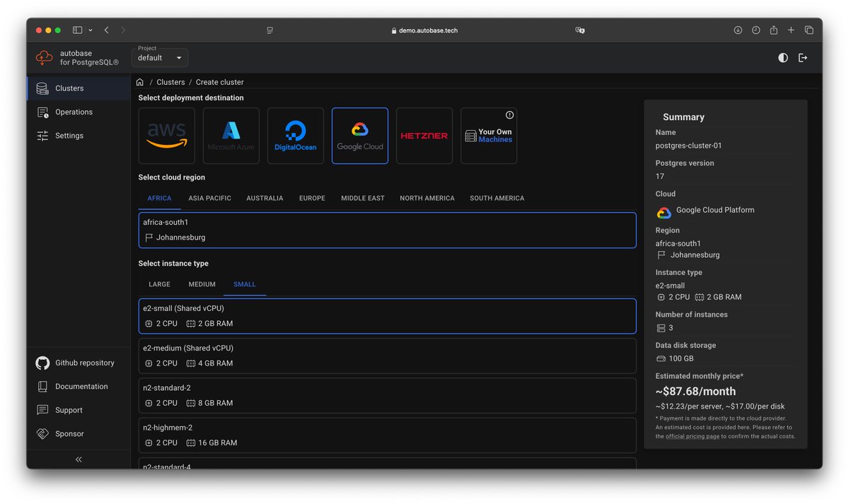Click Create cluster breadcrumb text

(x=219, y=82)
